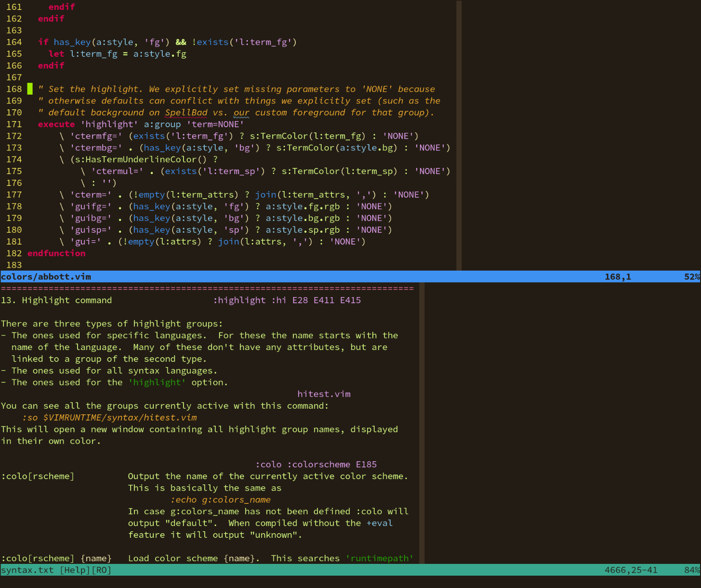Click the hitest.vim help tag
701x588 pixels.
point(324,394)
